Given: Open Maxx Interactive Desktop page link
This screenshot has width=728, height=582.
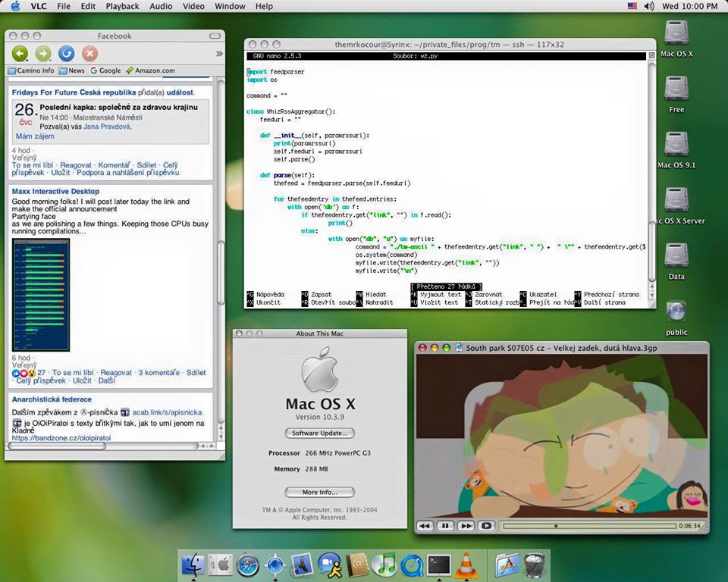Looking at the screenshot, I should coord(55,191).
